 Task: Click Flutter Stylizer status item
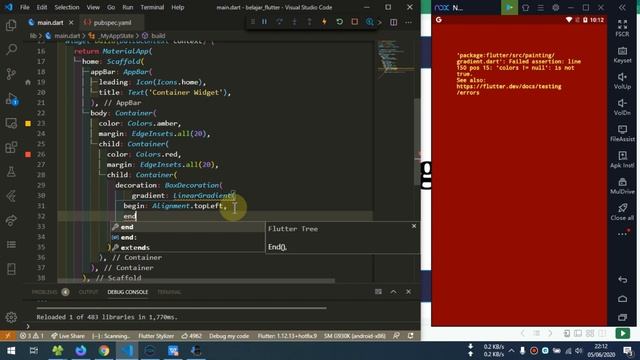[x=156, y=336]
